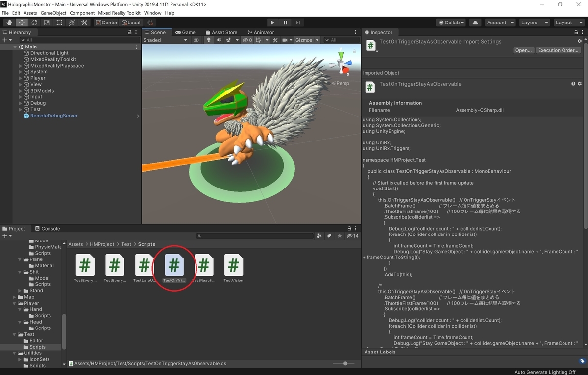
Task: Toggle Center pivot mode
Action: 106,23
